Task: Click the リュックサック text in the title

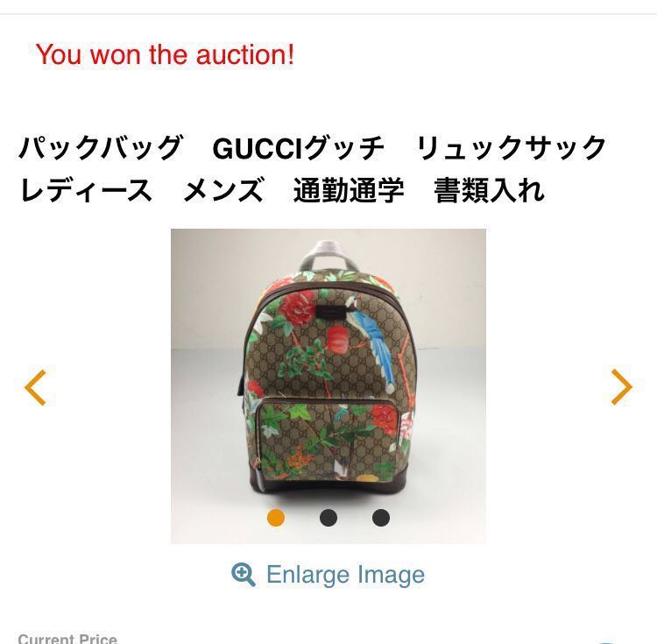Action: coord(512,148)
